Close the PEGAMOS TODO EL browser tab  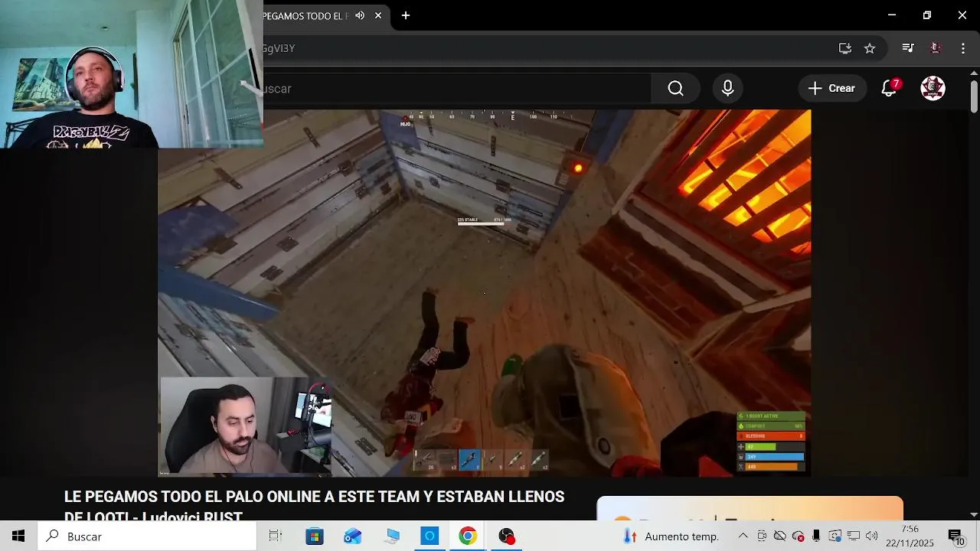(x=378, y=15)
